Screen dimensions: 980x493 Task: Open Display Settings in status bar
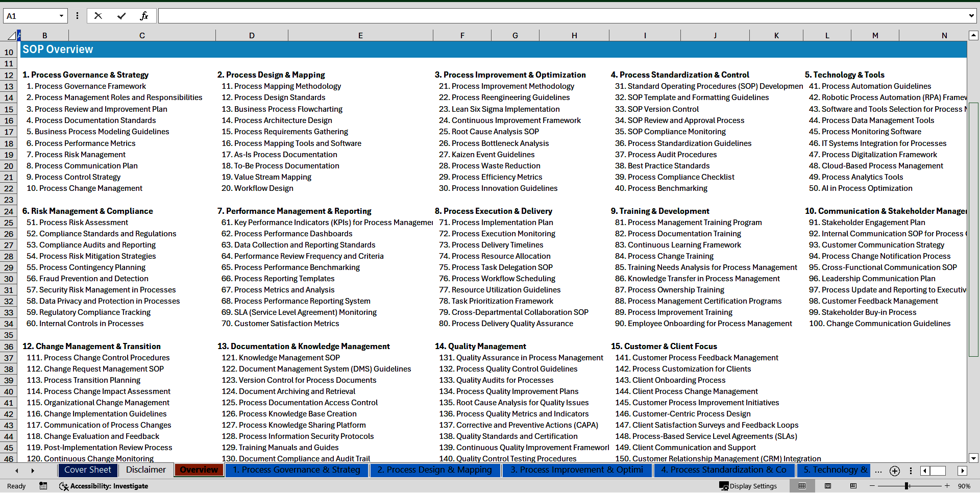[x=748, y=486]
